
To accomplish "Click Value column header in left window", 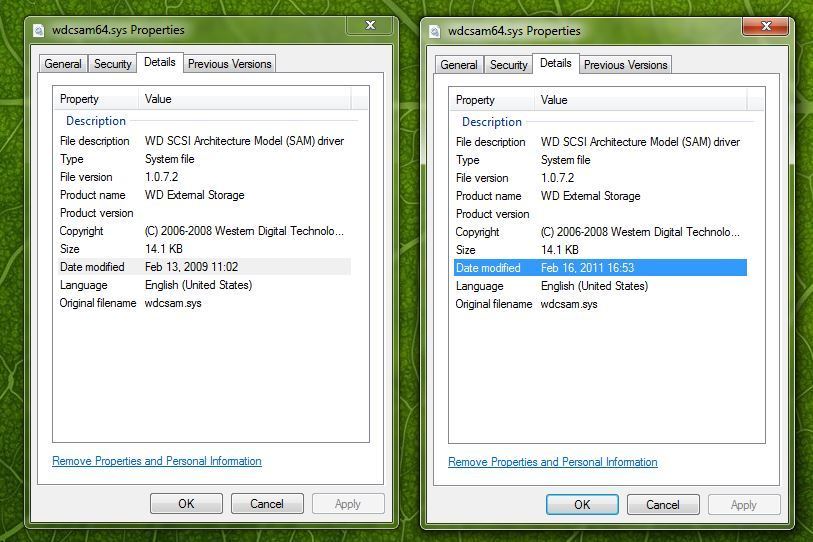I will 245,99.
